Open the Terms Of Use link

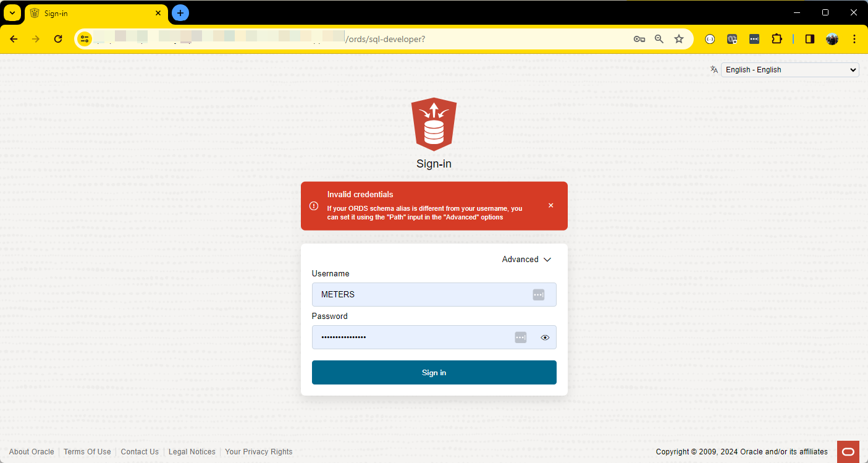[x=87, y=452]
